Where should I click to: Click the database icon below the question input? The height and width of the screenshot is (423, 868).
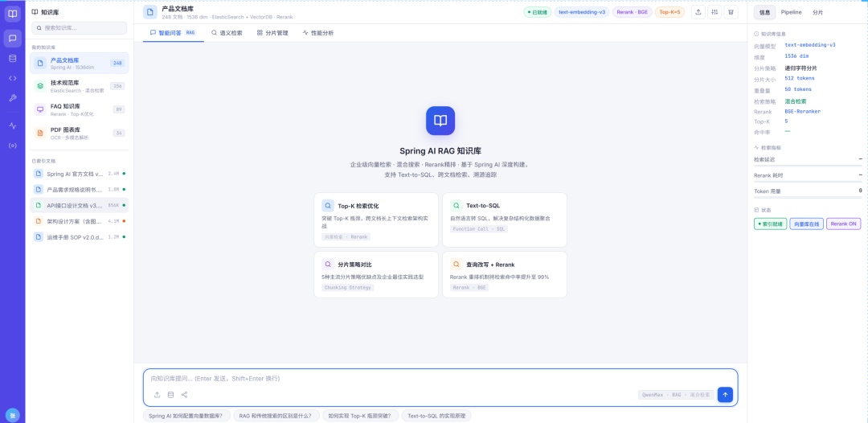pyautogui.click(x=170, y=395)
